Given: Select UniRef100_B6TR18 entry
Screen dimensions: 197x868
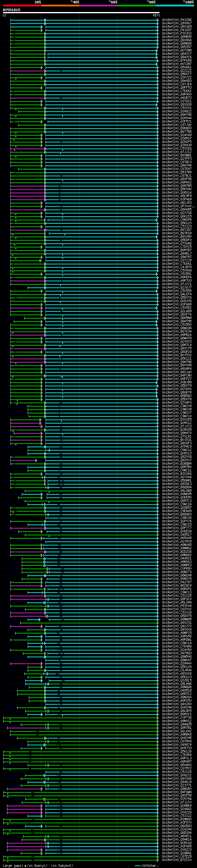Looking at the screenshot, I should [x=176, y=233].
